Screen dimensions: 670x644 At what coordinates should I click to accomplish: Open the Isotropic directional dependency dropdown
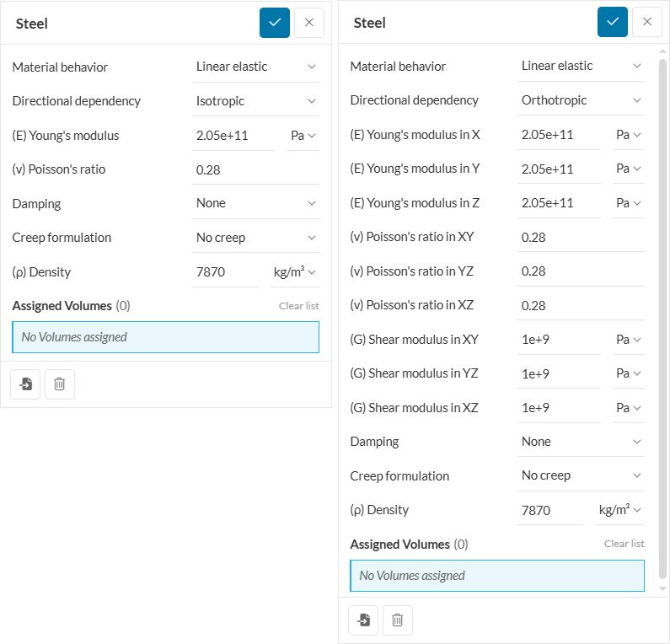(255, 101)
